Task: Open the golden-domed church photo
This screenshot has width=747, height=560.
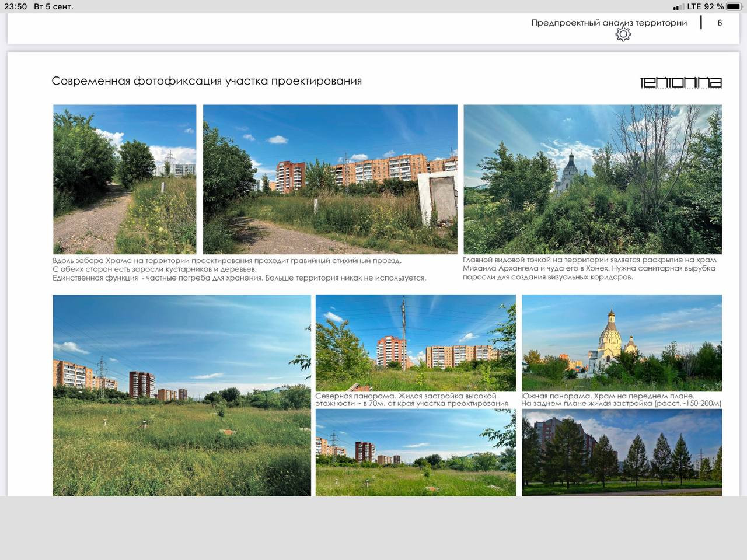Action: 622,342
